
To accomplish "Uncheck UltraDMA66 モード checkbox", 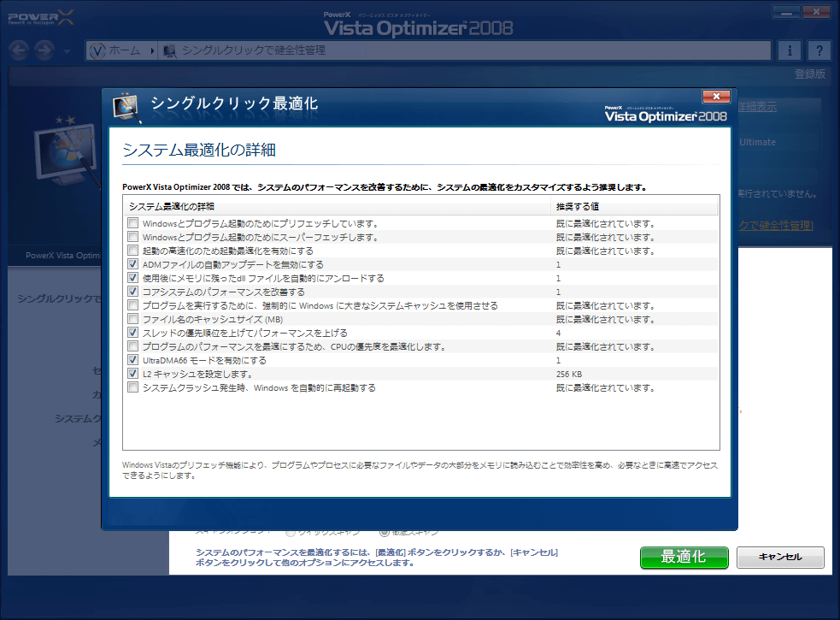I will 132,360.
